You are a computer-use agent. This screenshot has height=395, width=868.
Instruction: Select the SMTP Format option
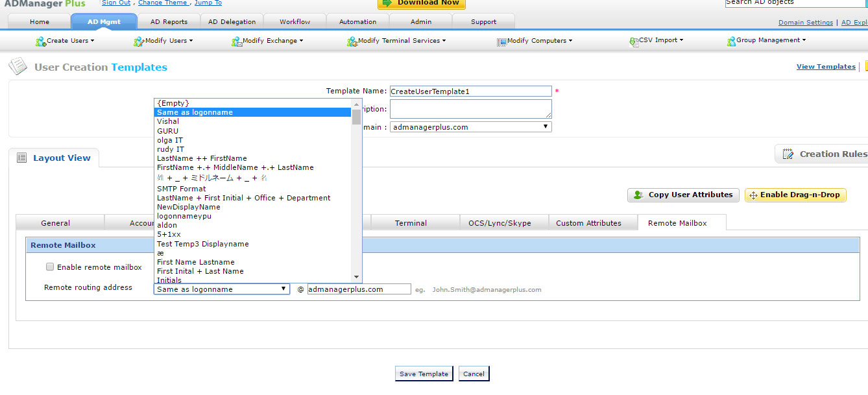[252, 189]
